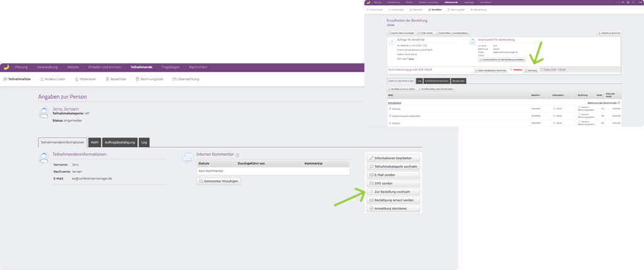
Task: Open Einladen und erinnern in participant window
Action: pyautogui.click(x=105, y=67)
